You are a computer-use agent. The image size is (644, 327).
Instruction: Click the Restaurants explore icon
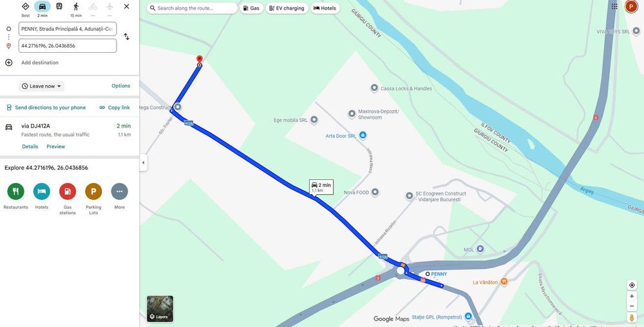point(15,192)
